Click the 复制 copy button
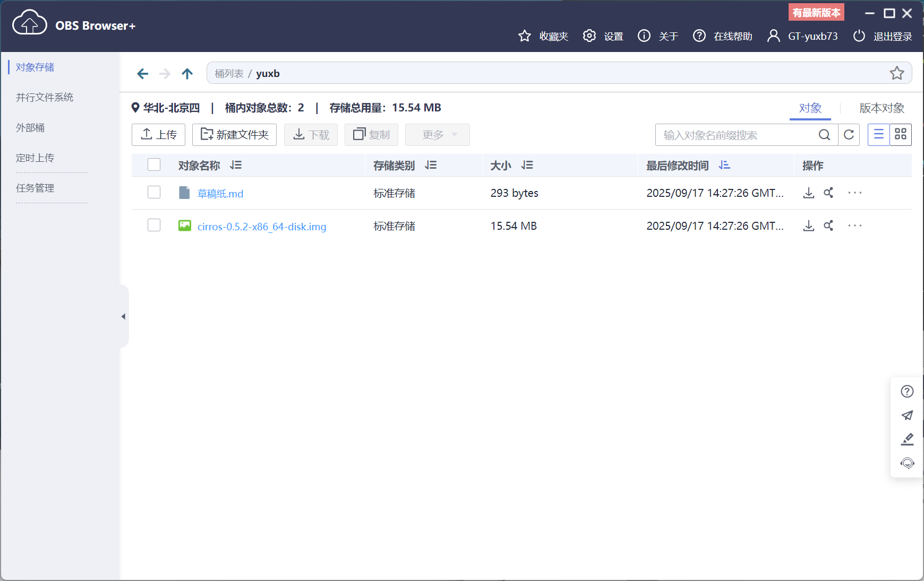The image size is (924, 581). click(371, 135)
